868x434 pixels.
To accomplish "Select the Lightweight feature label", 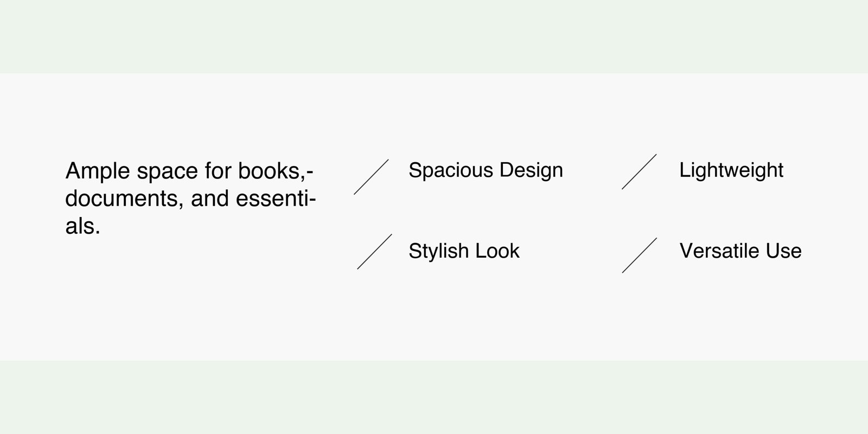I will click(731, 170).
